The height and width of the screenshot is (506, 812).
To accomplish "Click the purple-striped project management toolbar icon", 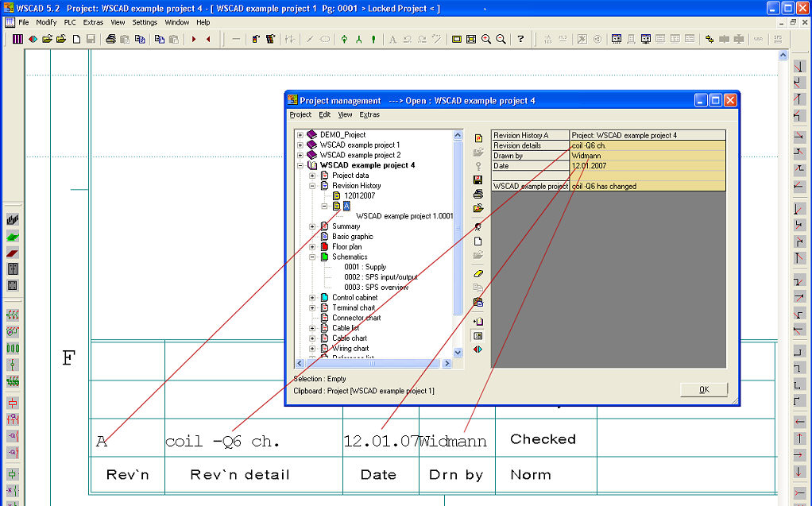I will pyautogui.click(x=17, y=39).
